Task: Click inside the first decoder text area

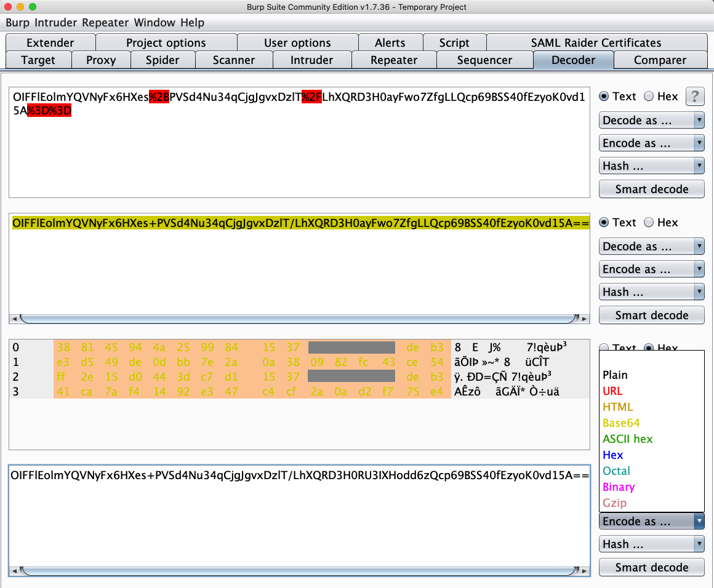Action: pos(299,154)
